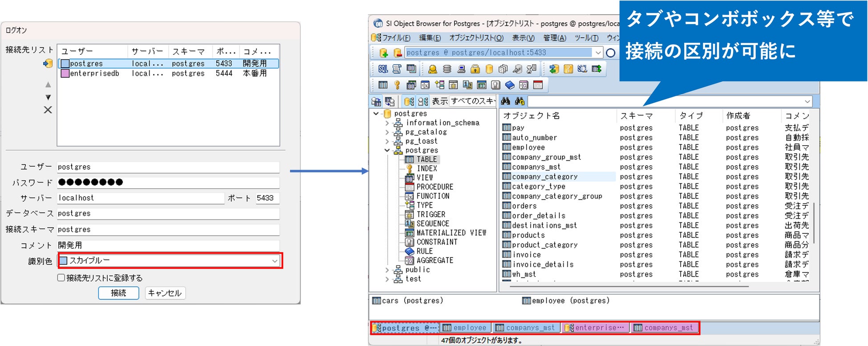
Task: Click the gray stacked-disks database icon
Action: tap(447, 69)
